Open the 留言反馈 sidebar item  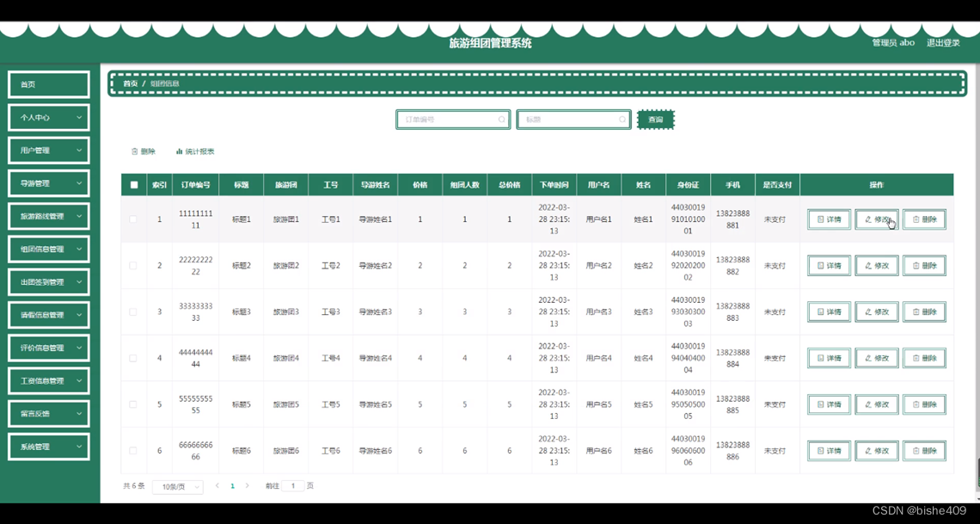[x=49, y=414]
